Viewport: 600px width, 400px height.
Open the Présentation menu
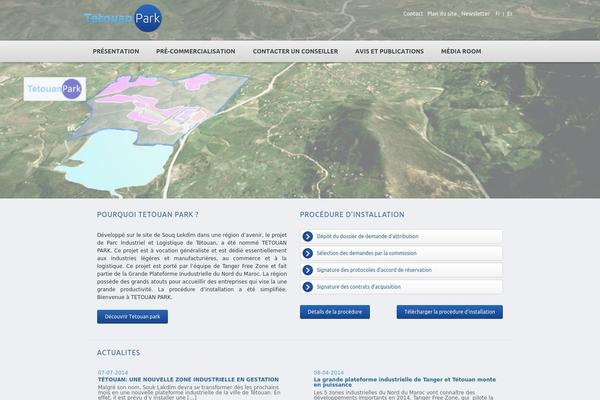116,51
